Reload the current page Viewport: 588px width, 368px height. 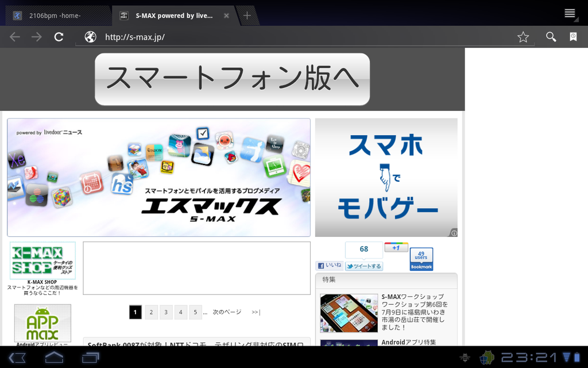59,37
